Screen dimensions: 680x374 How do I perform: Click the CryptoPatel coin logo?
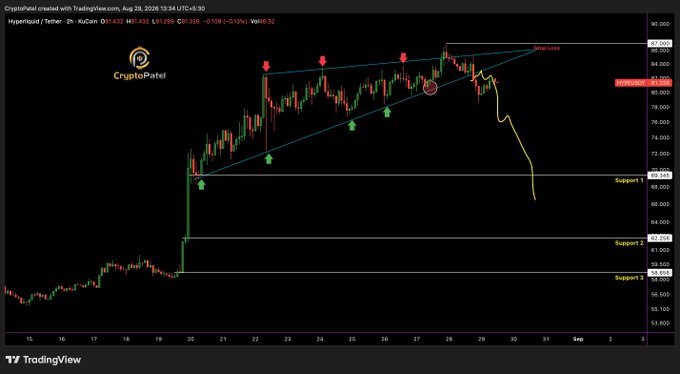(140, 58)
